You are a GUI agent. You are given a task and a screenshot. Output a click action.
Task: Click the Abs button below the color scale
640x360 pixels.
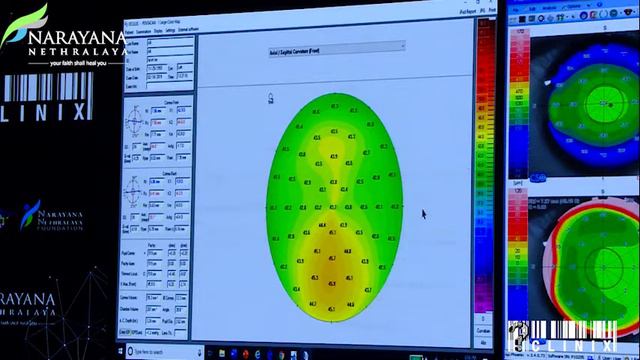[484, 343]
